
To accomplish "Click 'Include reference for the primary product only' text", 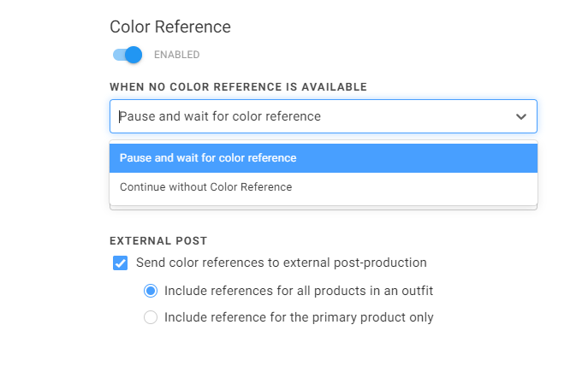I will (x=299, y=317).
